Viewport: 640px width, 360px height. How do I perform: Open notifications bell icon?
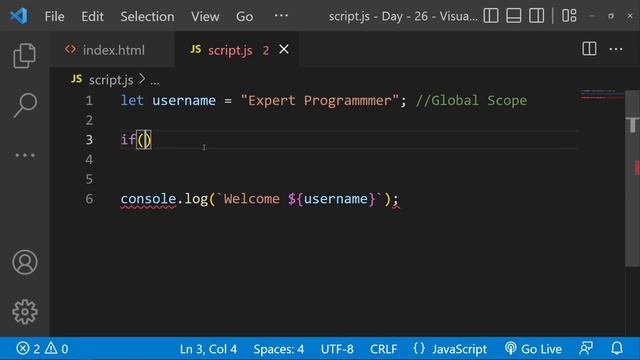tap(617, 348)
